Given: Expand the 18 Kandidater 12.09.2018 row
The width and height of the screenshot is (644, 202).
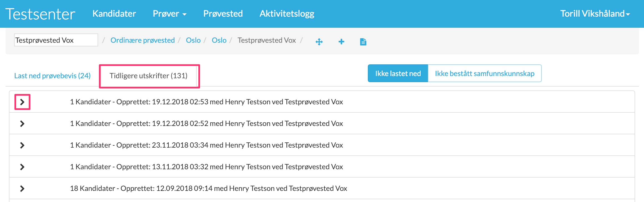Looking at the screenshot, I should coord(22,189).
